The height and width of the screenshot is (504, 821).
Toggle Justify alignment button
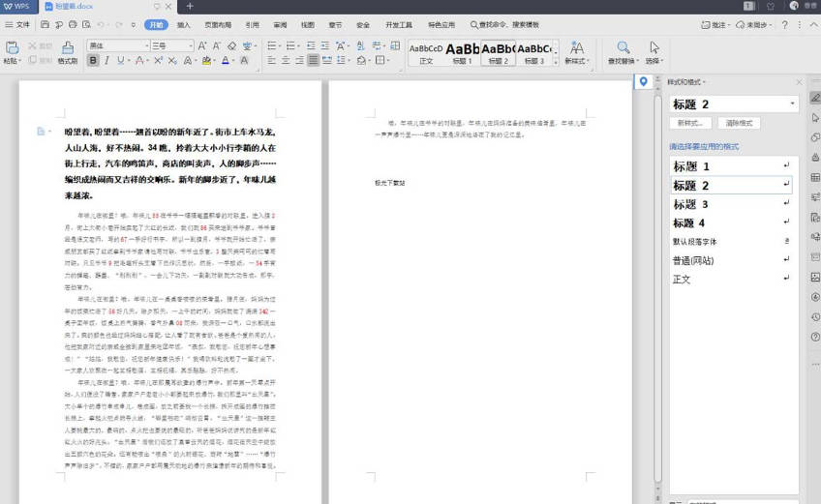point(313,61)
